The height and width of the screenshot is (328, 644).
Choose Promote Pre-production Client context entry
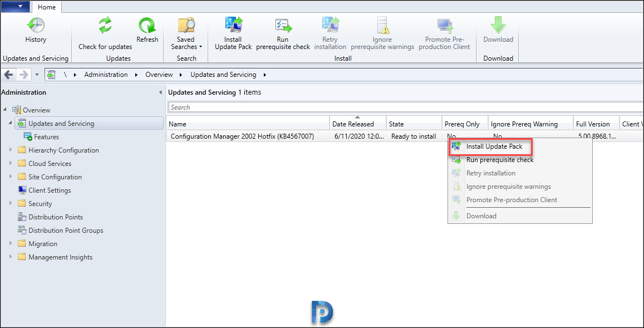520,200
